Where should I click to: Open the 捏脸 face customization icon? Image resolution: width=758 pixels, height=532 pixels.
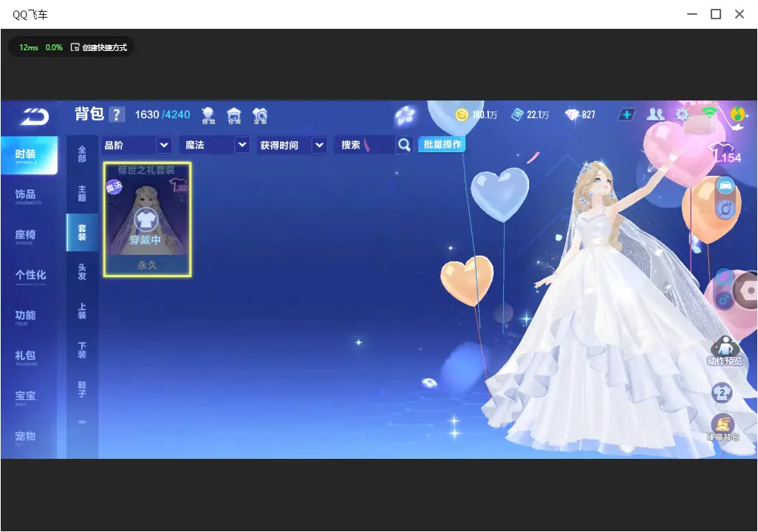tap(208, 115)
